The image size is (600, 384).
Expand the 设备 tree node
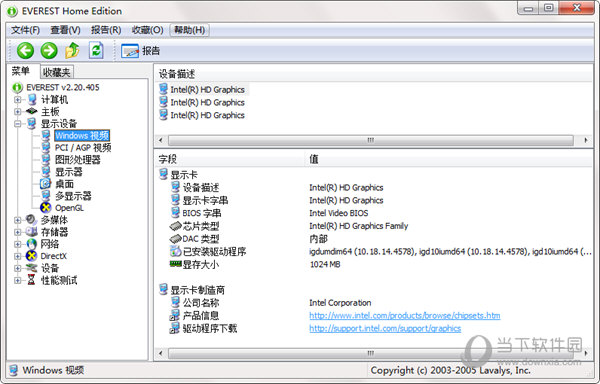tap(18, 268)
